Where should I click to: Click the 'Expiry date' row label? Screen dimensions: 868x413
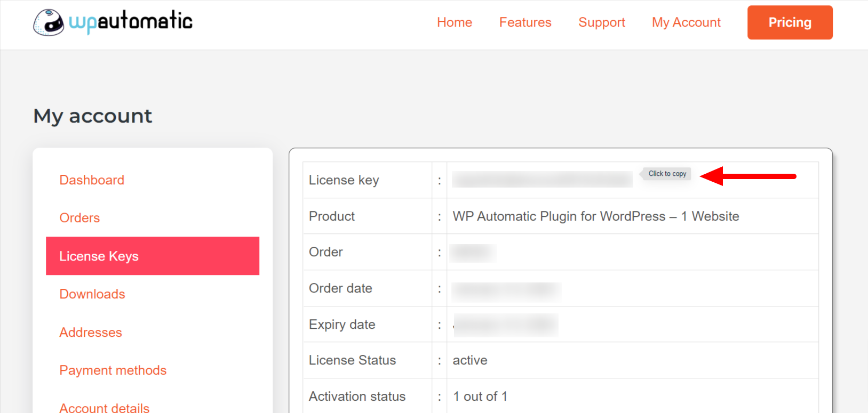pyautogui.click(x=342, y=325)
